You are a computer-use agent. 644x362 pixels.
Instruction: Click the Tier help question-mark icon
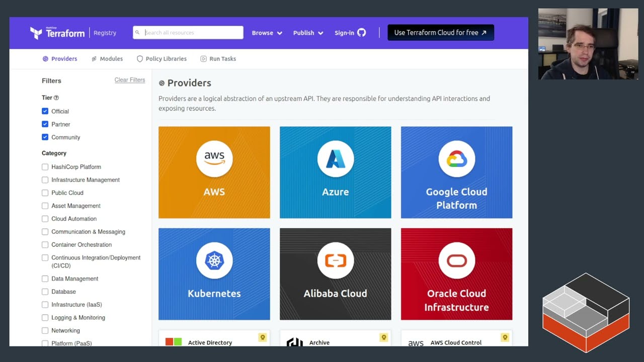pos(56,98)
